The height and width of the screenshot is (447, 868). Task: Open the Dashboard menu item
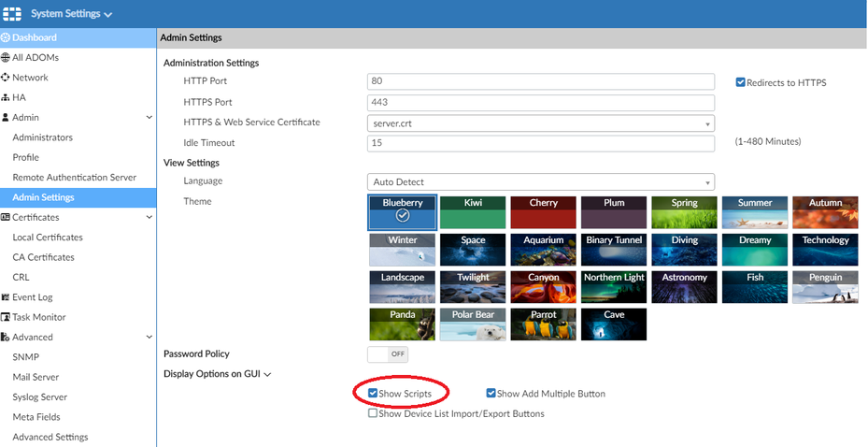(78, 37)
